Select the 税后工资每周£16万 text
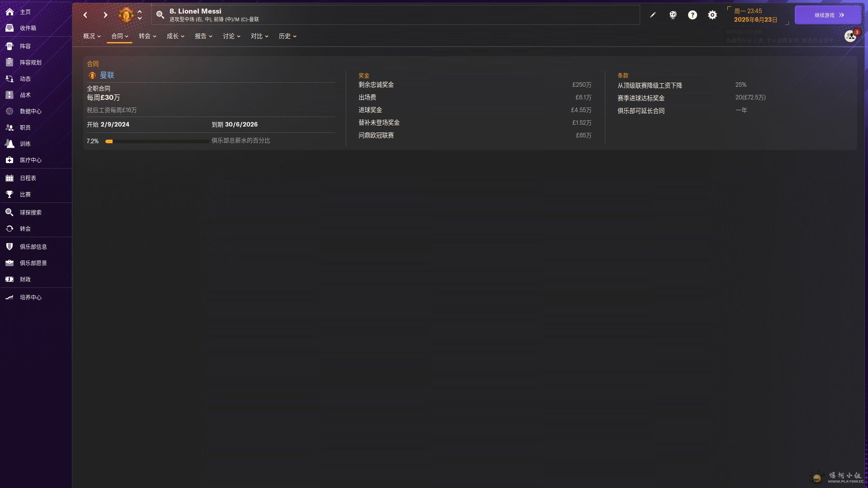Viewport: 868px width, 488px height. coord(112,110)
